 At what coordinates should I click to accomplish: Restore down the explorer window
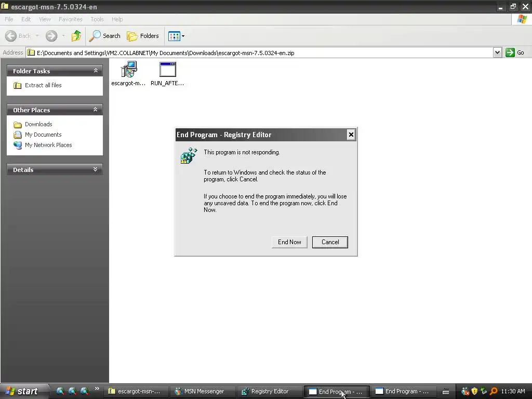coord(513,6)
